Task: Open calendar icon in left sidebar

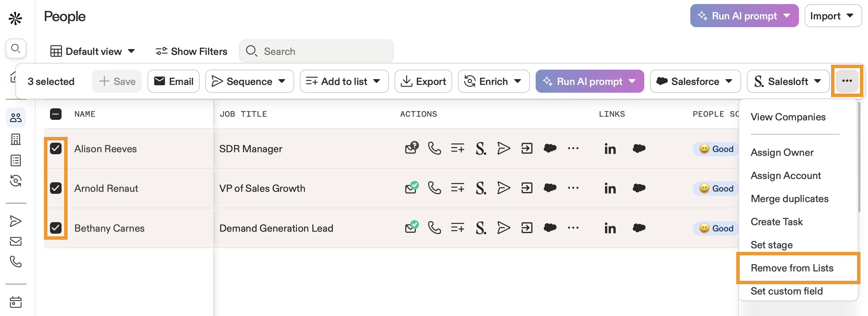Action: (x=16, y=302)
